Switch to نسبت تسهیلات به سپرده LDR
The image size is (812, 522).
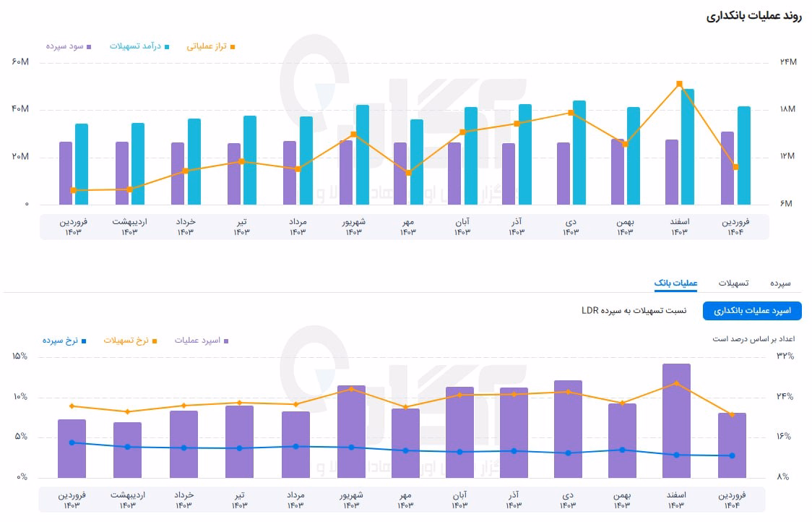(x=634, y=310)
